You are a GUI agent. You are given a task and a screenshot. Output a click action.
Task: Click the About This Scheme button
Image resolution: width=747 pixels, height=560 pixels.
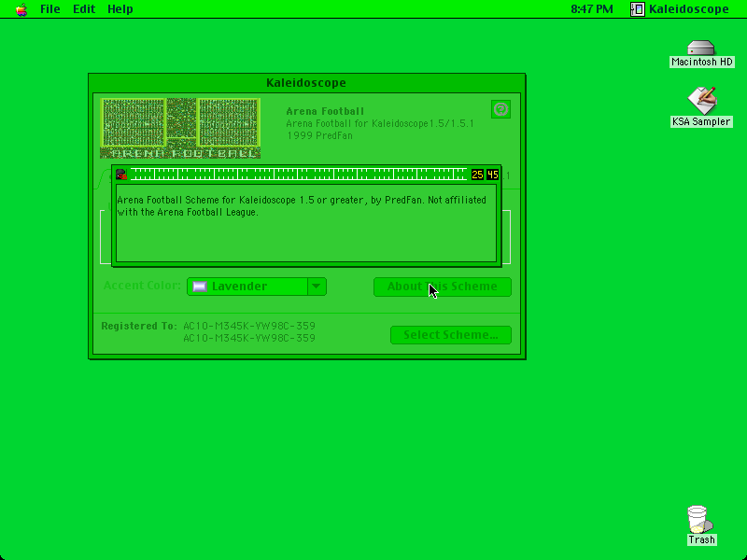tap(442, 287)
